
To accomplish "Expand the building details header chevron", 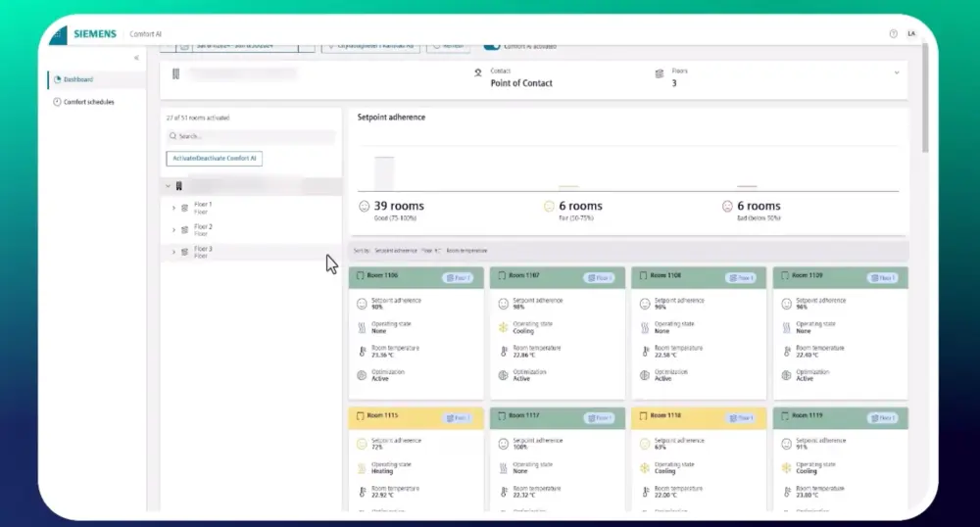I will pyautogui.click(x=896, y=72).
